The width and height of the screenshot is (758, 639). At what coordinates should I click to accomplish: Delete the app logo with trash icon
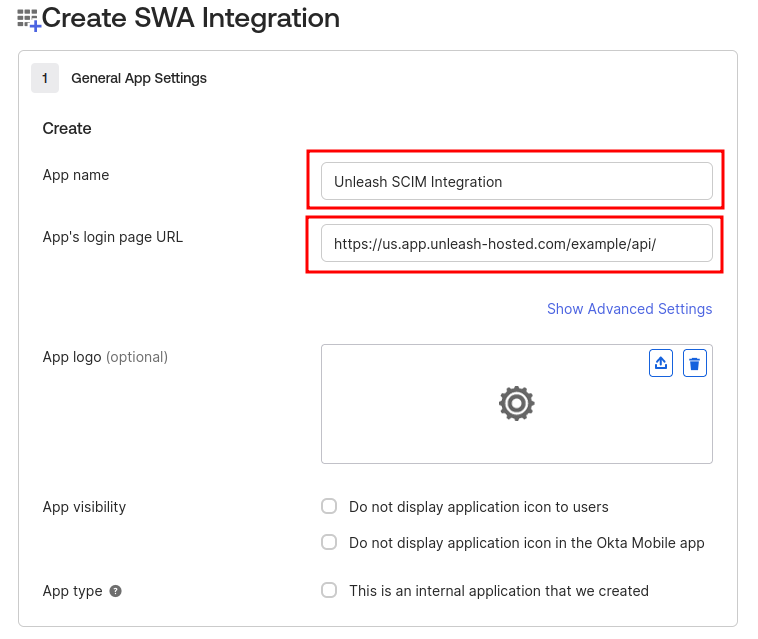coord(695,363)
